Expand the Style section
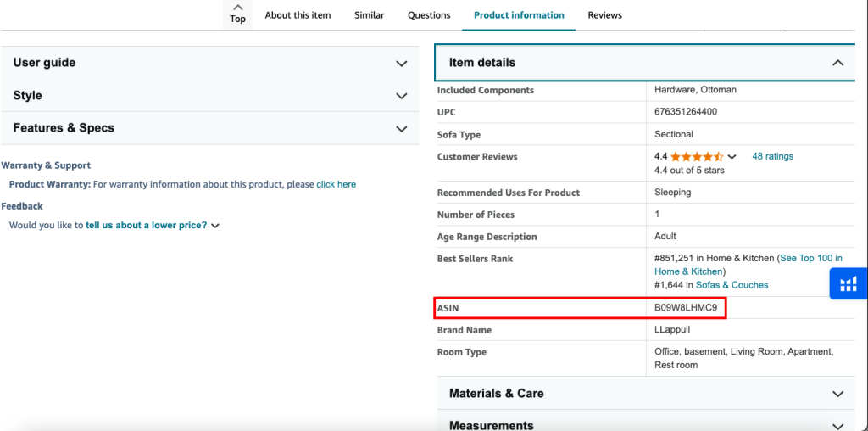 pyautogui.click(x=402, y=96)
